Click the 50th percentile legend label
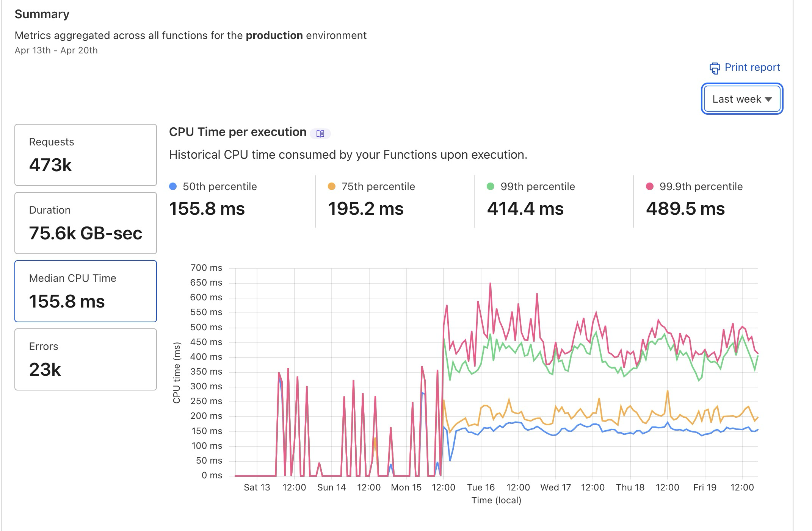 pos(219,186)
